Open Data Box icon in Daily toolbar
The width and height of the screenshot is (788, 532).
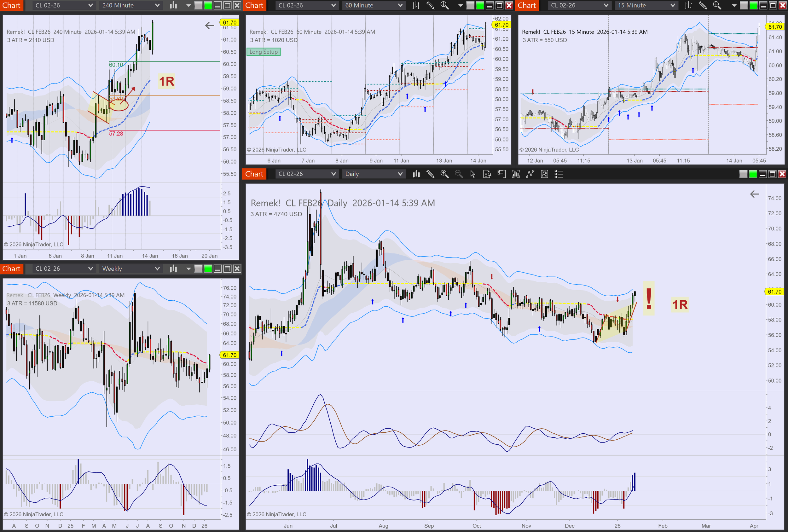(487, 174)
